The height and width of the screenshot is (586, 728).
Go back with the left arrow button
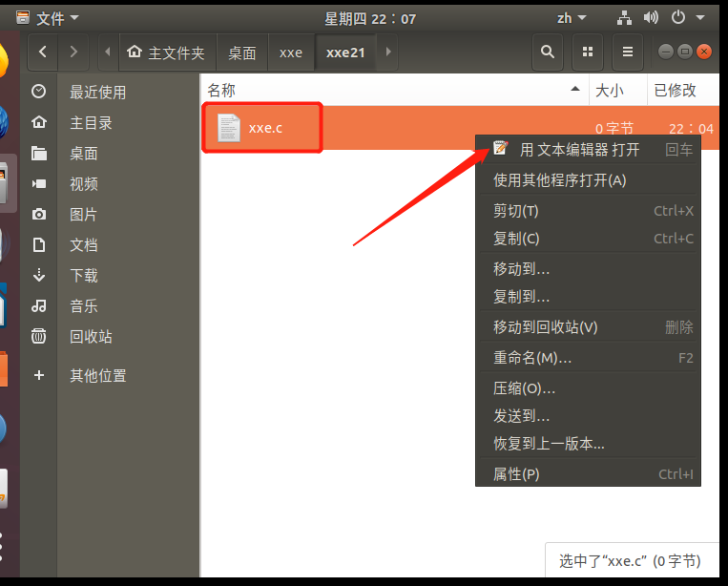pyautogui.click(x=43, y=52)
